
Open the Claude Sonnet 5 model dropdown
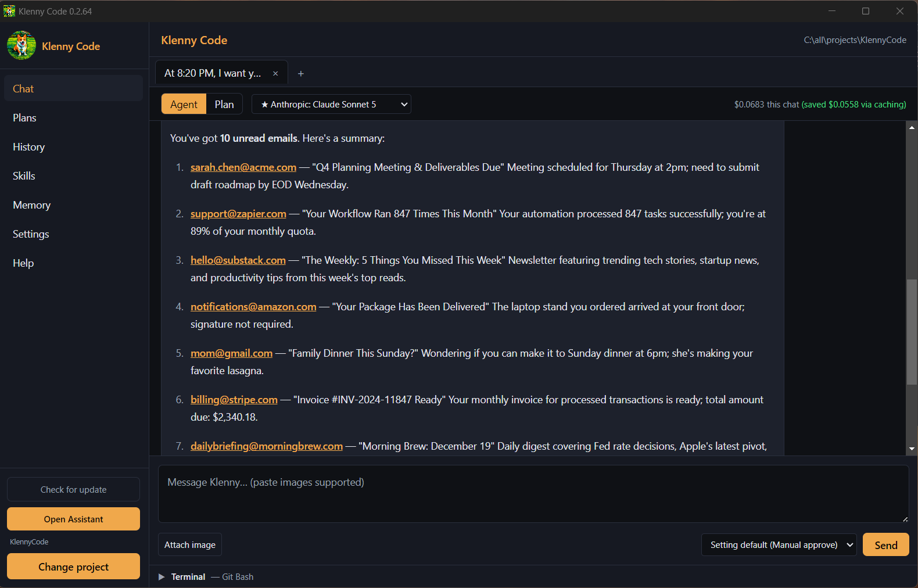point(331,104)
